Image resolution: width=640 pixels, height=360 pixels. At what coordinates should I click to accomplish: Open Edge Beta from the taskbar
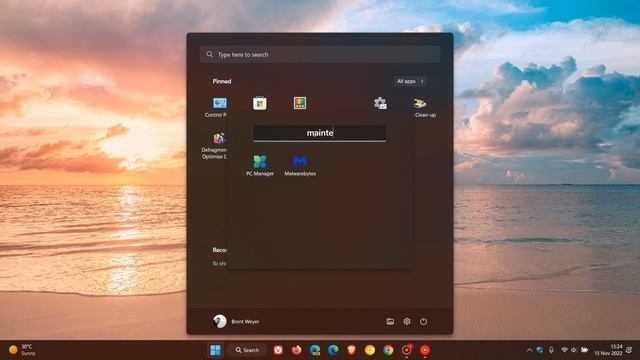pos(315,350)
